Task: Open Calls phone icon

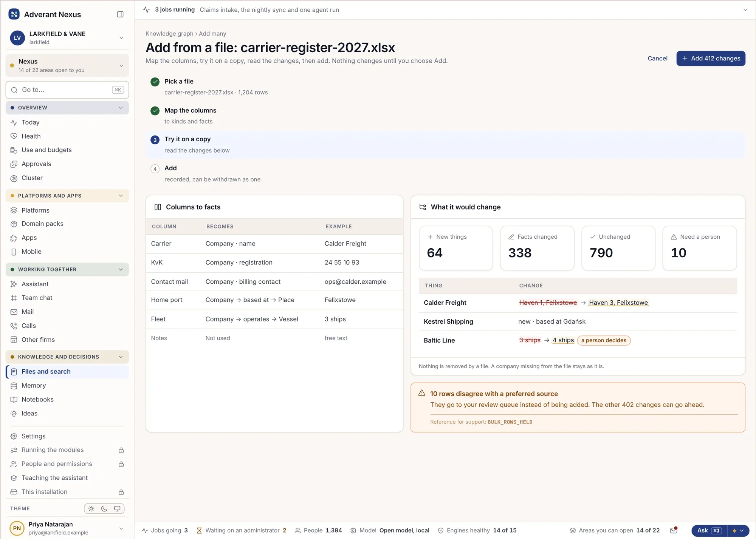Action: (x=14, y=326)
